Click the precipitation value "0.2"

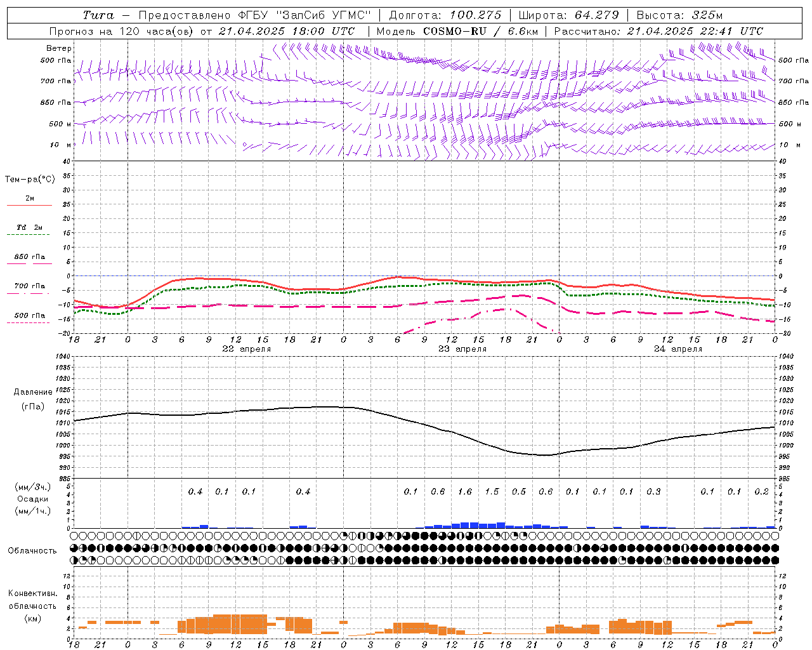(761, 491)
